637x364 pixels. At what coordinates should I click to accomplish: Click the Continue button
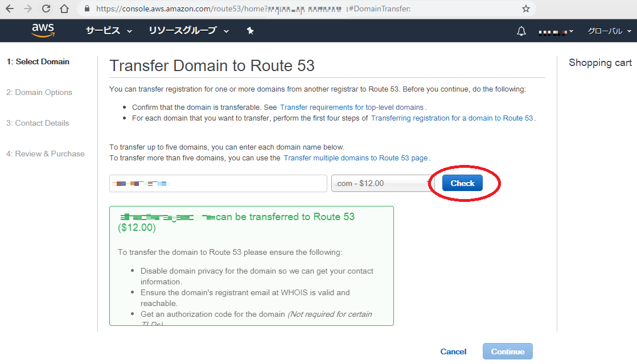click(508, 351)
